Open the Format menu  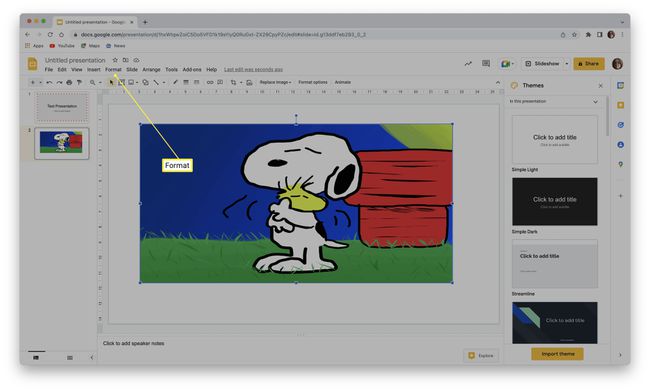click(x=113, y=70)
